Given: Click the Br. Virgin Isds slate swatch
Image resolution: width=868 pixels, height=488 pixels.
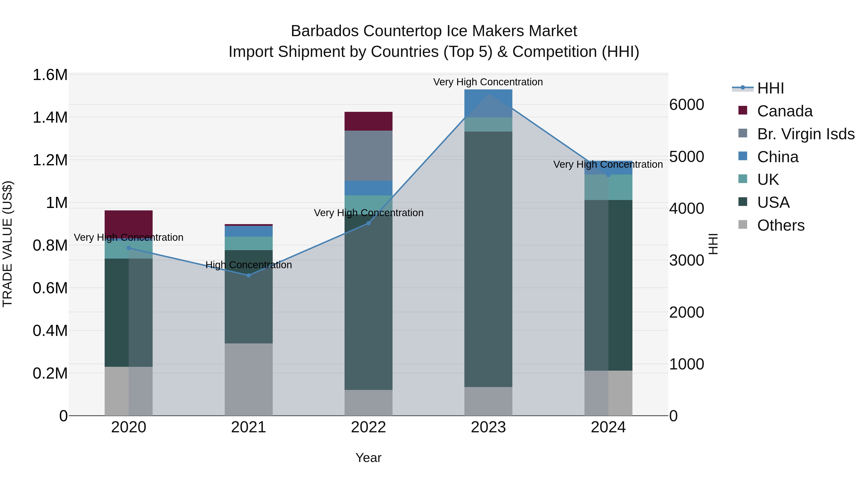Looking at the screenshot, I should click(743, 133).
